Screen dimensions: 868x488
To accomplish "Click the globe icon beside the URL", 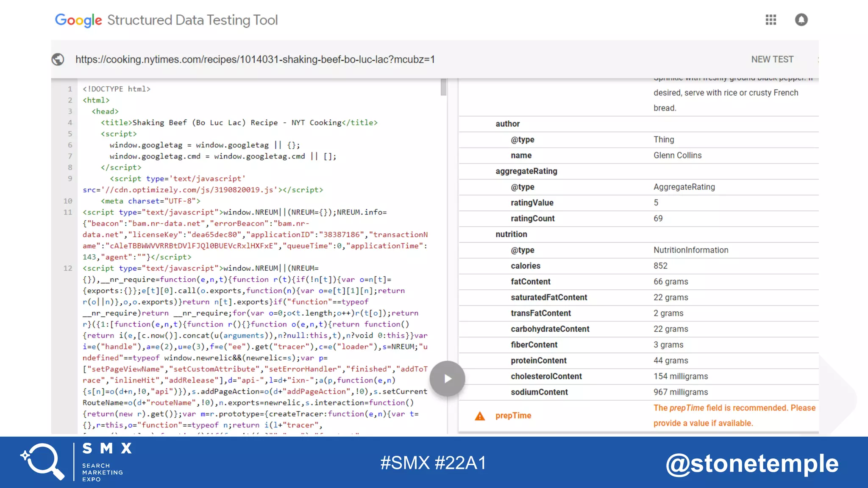I will tap(58, 59).
